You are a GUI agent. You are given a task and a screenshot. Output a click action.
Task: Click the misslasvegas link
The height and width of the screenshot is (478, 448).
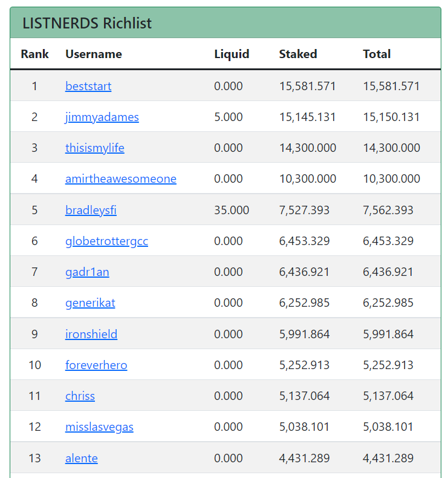pyautogui.click(x=99, y=427)
